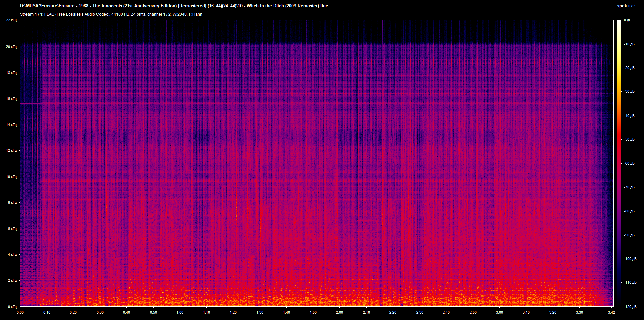Click the 22 кГц frequency axis label
This screenshot has width=644, height=320.
click(x=11, y=20)
